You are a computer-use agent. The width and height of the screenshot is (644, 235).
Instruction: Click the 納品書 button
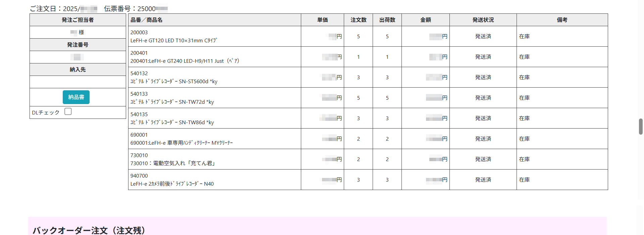[x=76, y=97]
